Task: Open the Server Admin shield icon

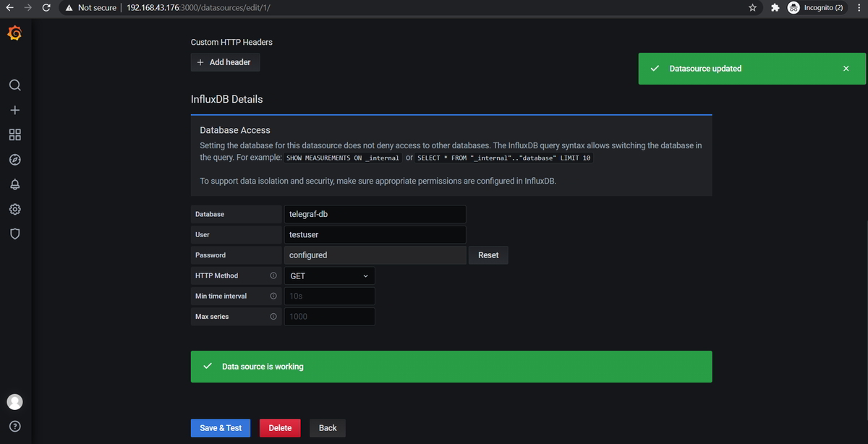Action: tap(14, 234)
